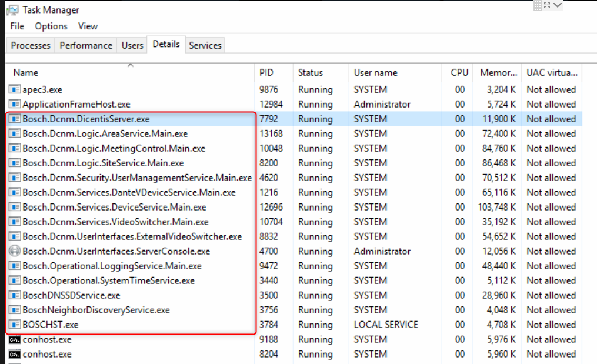Switch to the Performance tab
The height and width of the screenshot is (364, 597).
86,45
